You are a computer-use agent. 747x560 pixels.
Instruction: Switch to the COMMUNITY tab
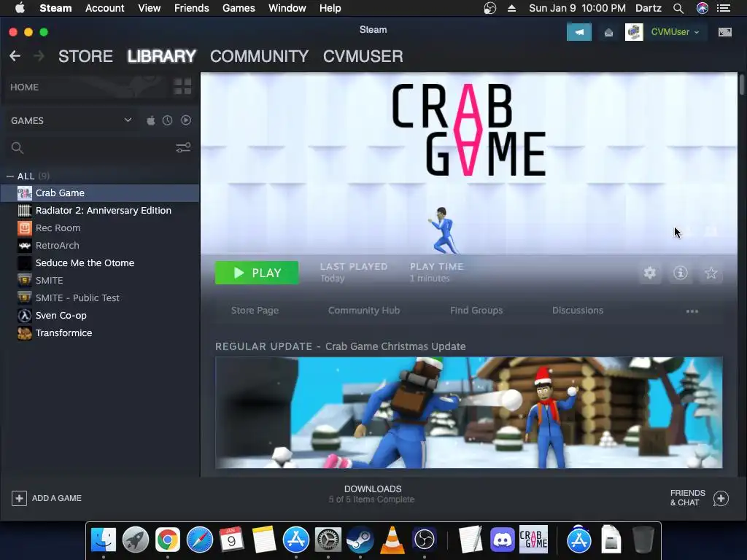point(259,56)
